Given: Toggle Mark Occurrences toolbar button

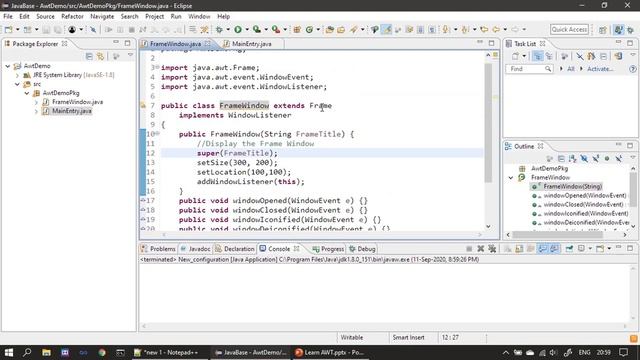Looking at the screenshot, I should 386,29.
